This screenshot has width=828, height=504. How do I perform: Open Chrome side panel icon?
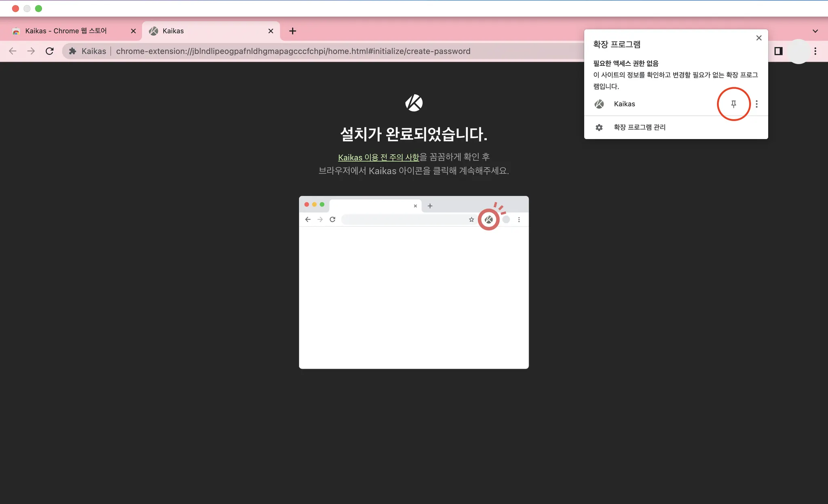(778, 51)
